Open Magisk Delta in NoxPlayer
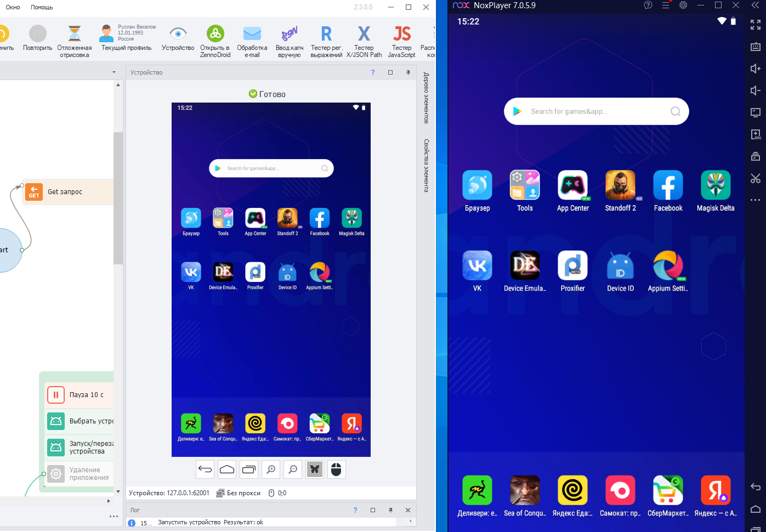The height and width of the screenshot is (532, 766). [716, 191]
